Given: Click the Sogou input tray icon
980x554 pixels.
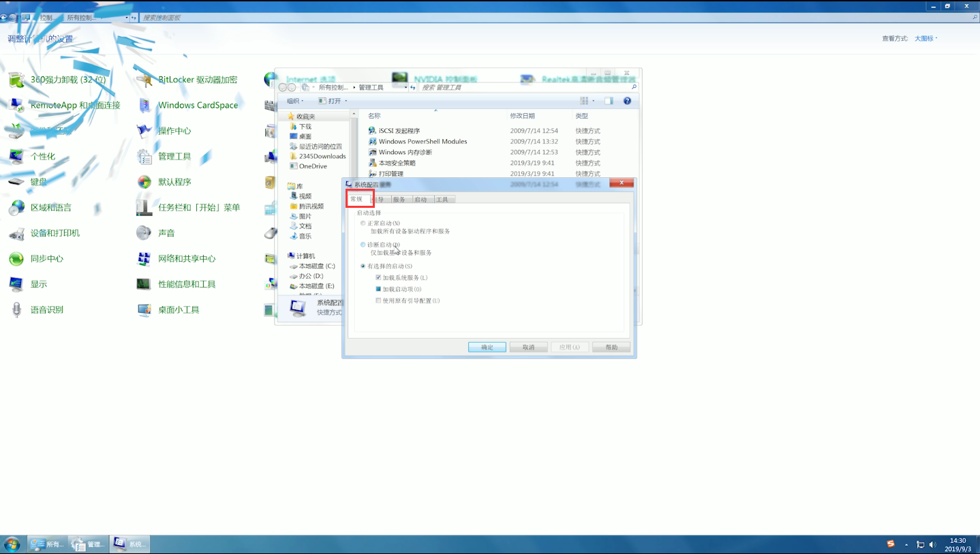Looking at the screenshot, I should coord(891,544).
